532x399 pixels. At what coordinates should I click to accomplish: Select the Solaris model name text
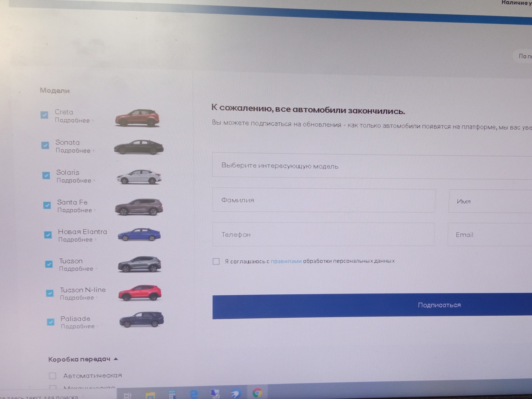68,173
